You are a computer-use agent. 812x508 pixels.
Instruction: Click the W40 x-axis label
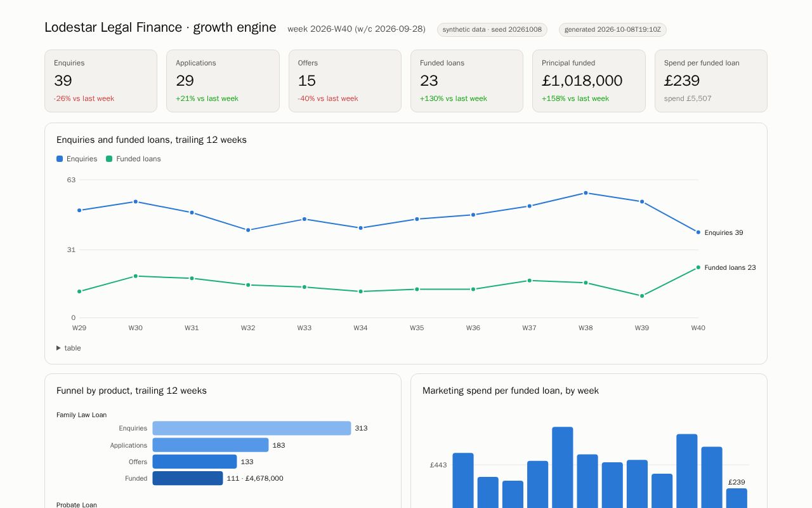pyautogui.click(x=698, y=328)
